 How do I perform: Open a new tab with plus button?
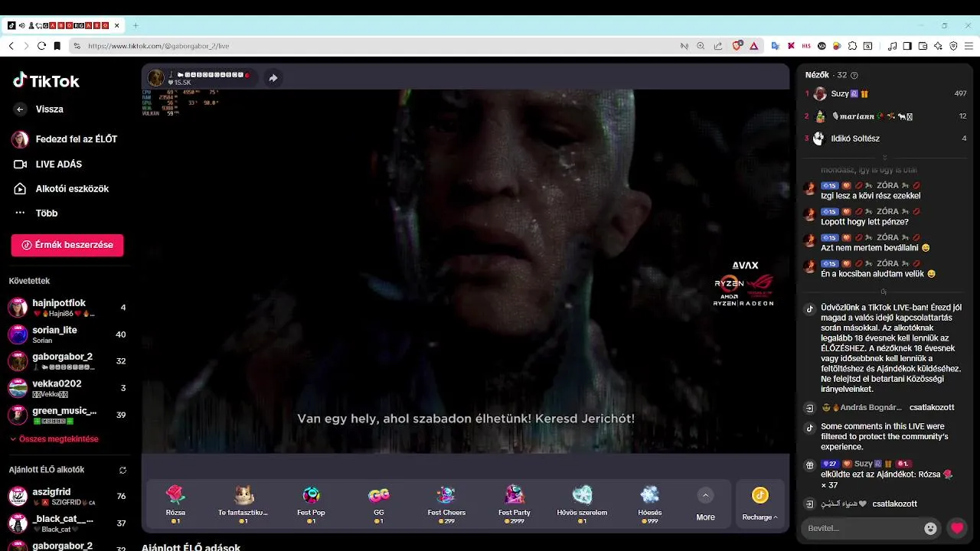(136, 25)
